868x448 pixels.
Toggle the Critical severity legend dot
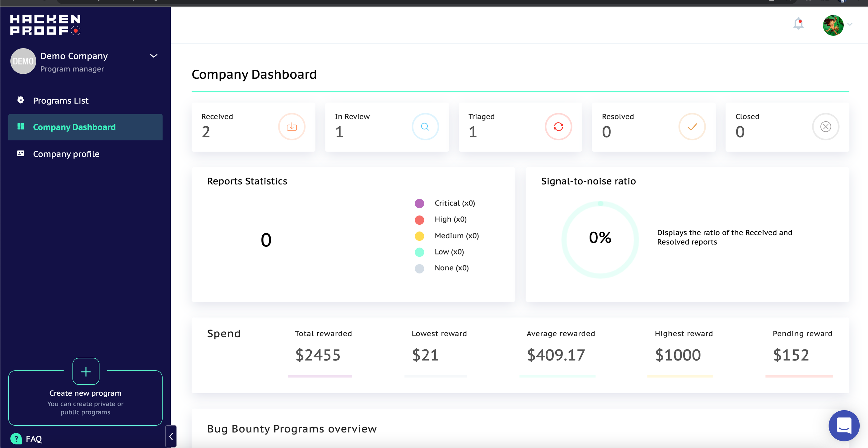click(419, 203)
